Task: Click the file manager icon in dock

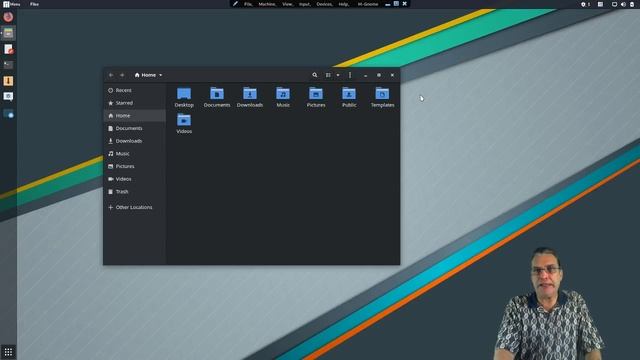Action: pyautogui.click(x=8, y=33)
